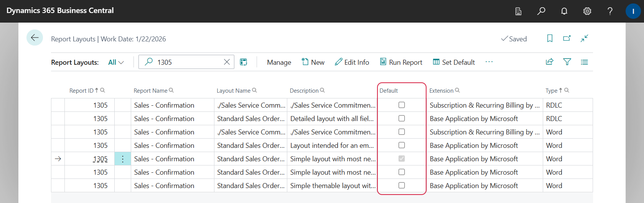Open the Default column header

[389, 91]
